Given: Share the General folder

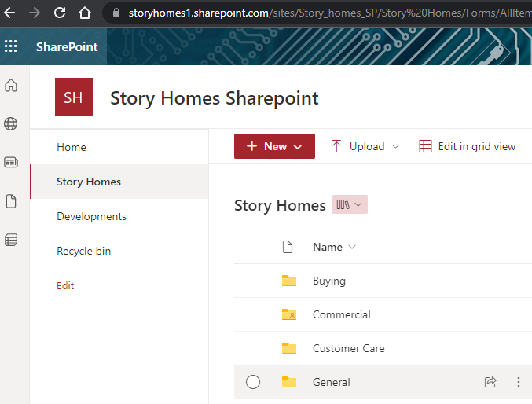Looking at the screenshot, I should coord(490,382).
